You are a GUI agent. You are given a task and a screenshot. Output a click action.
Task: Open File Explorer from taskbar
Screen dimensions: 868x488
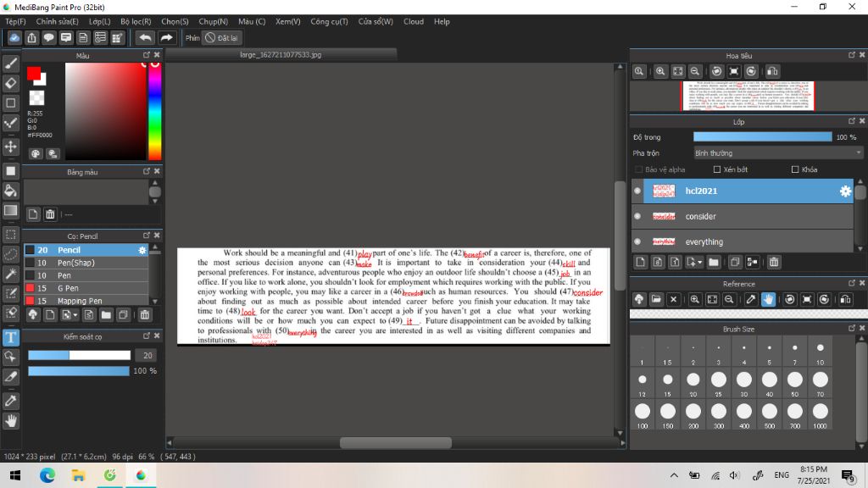click(78, 475)
